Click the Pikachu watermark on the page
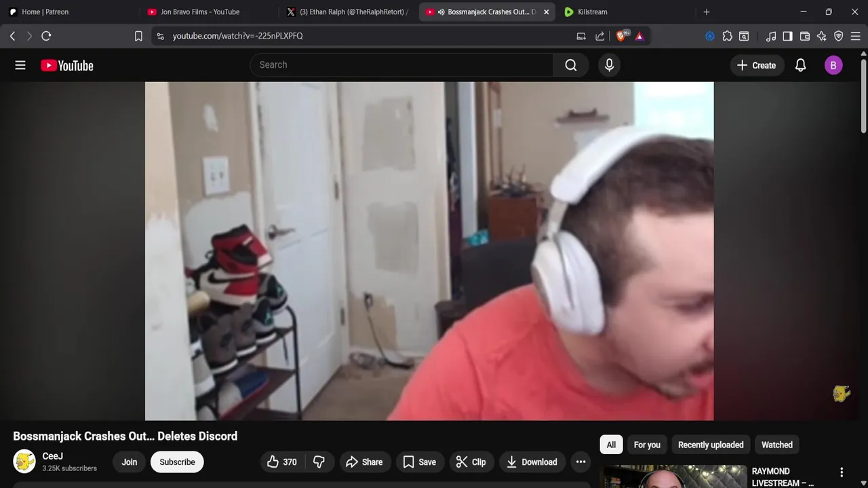Image resolution: width=868 pixels, height=488 pixels. click(x=842, y=394)
